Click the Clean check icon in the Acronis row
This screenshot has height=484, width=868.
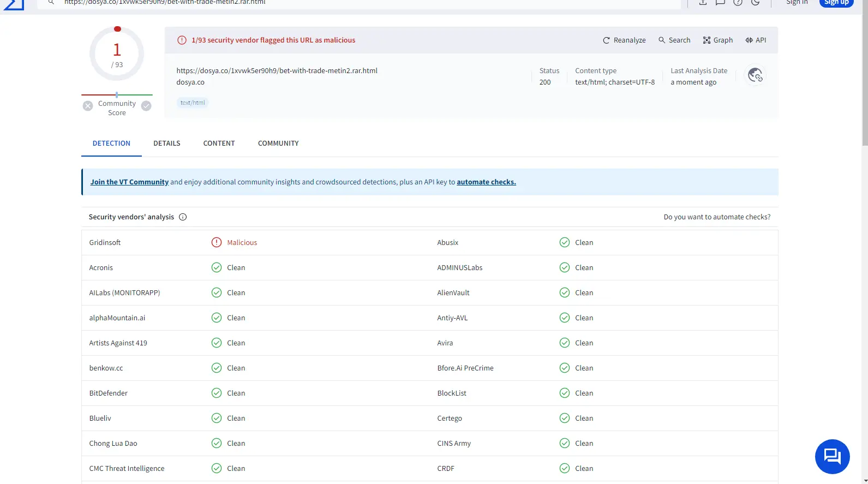tap(217, 267)
